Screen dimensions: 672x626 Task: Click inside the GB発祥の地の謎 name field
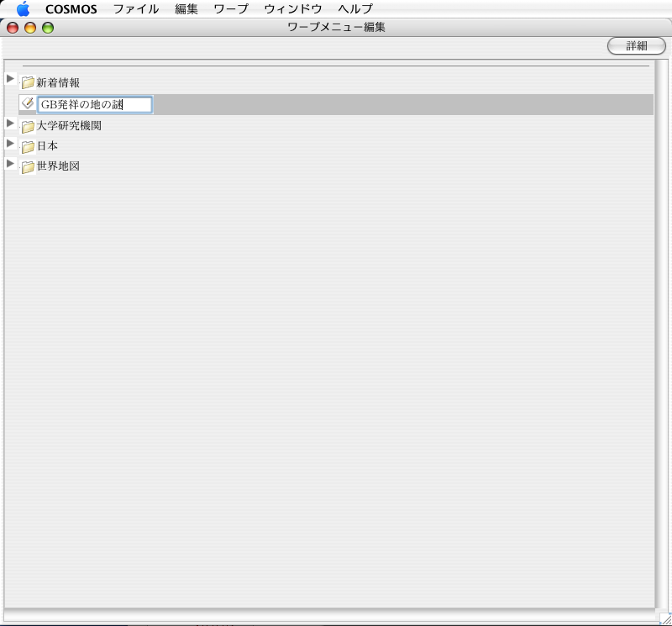(94, 105)
